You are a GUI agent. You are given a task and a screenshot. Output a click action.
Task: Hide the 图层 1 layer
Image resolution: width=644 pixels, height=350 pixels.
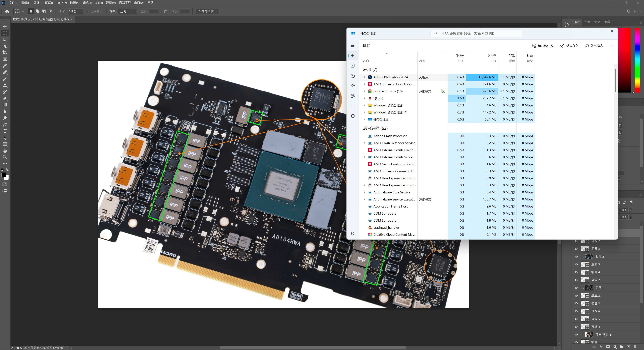click(576, 288)
